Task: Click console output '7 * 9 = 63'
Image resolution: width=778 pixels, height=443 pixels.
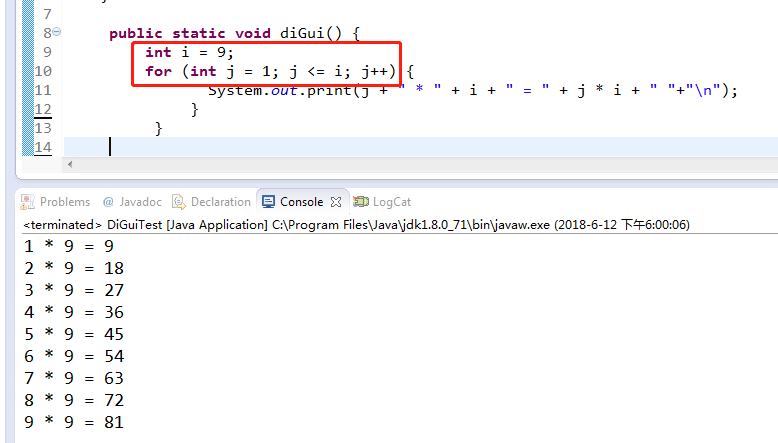Action: click(x=74, y=379)
